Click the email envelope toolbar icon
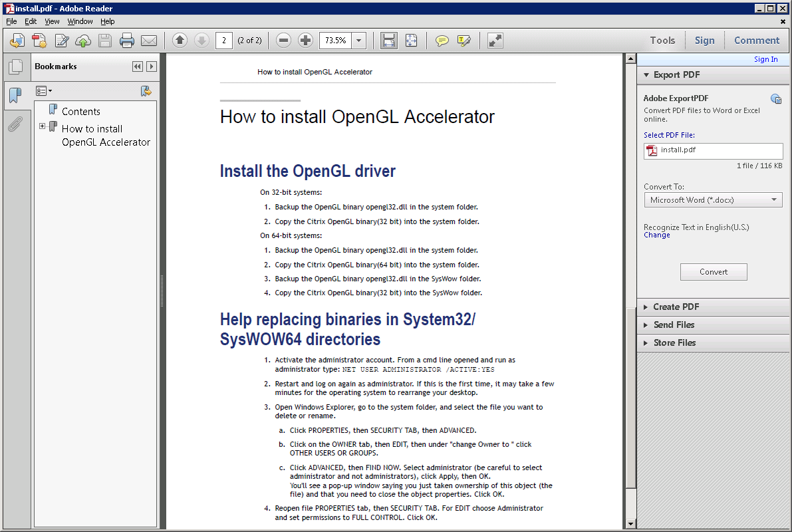The height and width of the screenshot is (532, 792). [x=148, y=41]
